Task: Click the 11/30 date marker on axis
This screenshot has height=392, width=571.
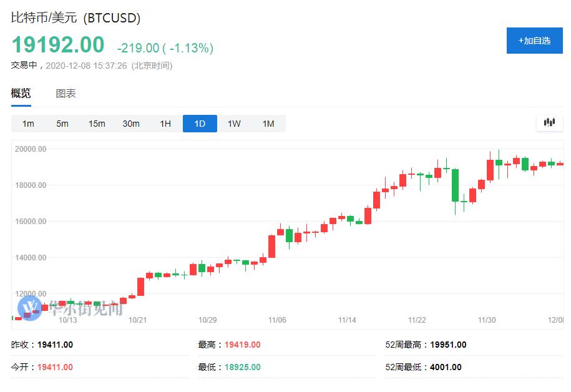Action: (x=487, y=320)
